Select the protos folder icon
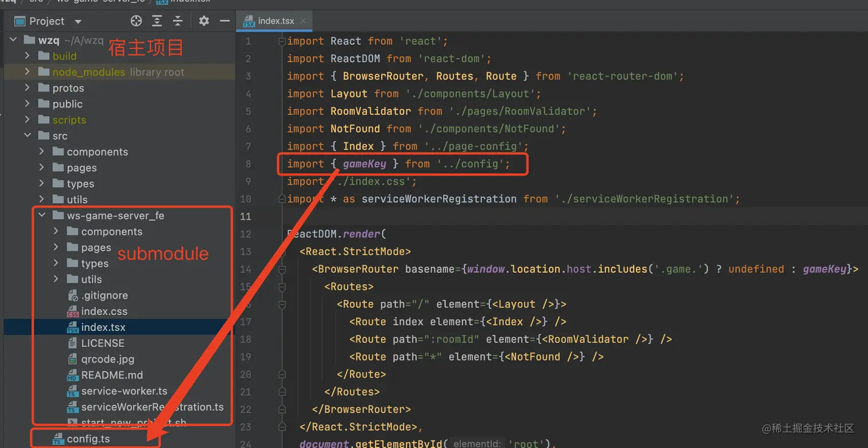 coord(44,88)
